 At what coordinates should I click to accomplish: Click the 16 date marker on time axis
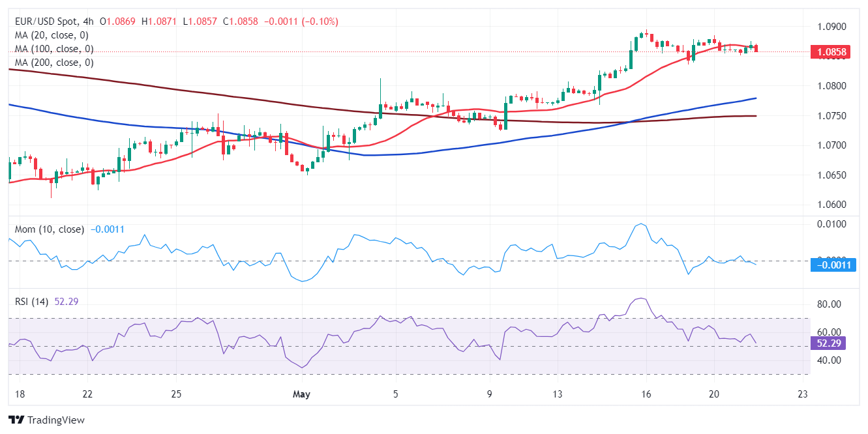646,394
